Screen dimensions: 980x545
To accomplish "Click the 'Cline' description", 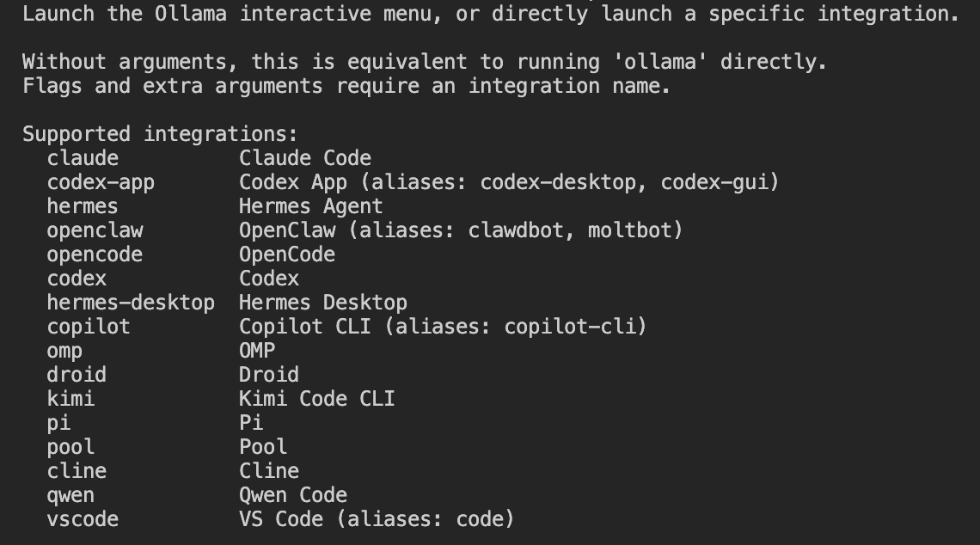I will tap(269, 471).
